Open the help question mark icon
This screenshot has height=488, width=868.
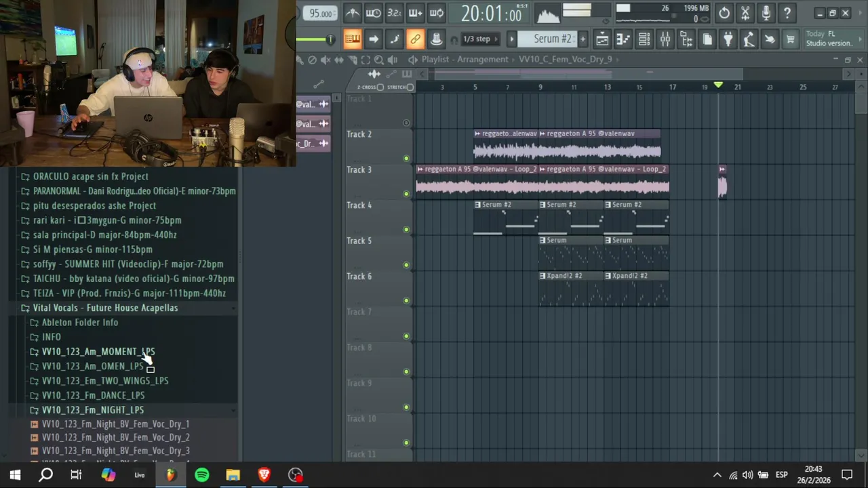(787, 13)
